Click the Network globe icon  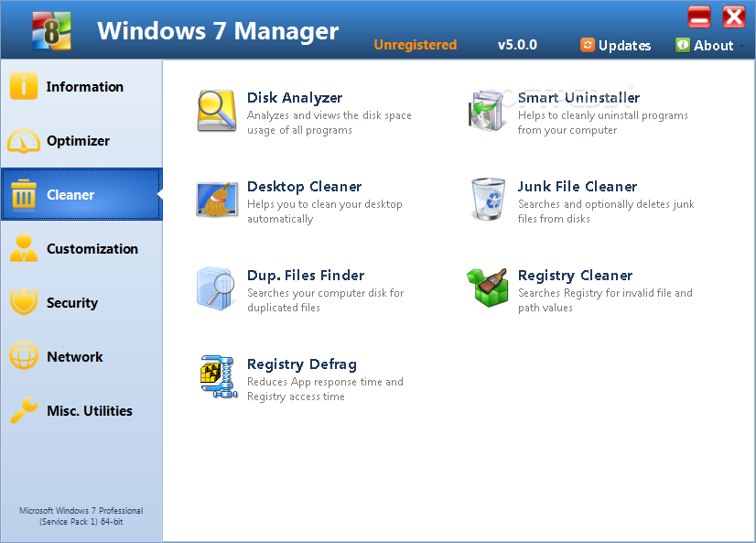(23, 355)
